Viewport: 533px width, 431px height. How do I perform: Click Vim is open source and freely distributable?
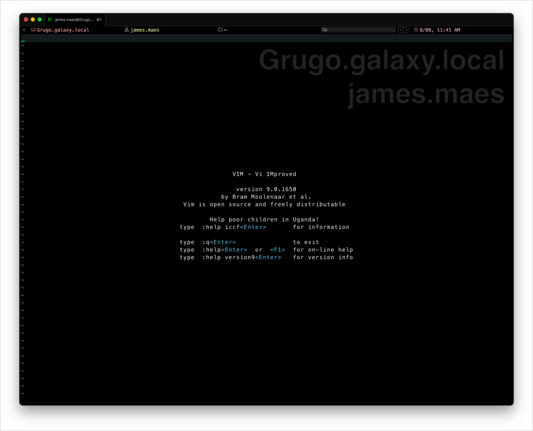[x=264, y=204]
